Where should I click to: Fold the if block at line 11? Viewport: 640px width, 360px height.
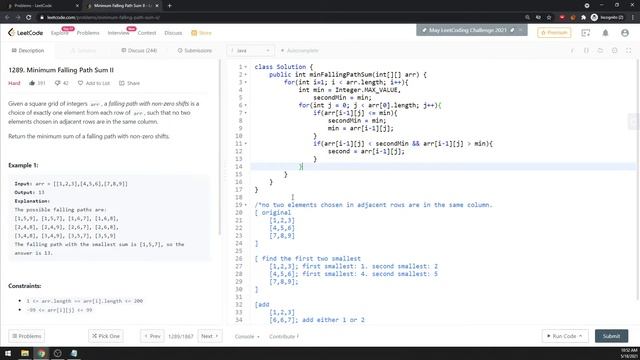pos(246,143)
